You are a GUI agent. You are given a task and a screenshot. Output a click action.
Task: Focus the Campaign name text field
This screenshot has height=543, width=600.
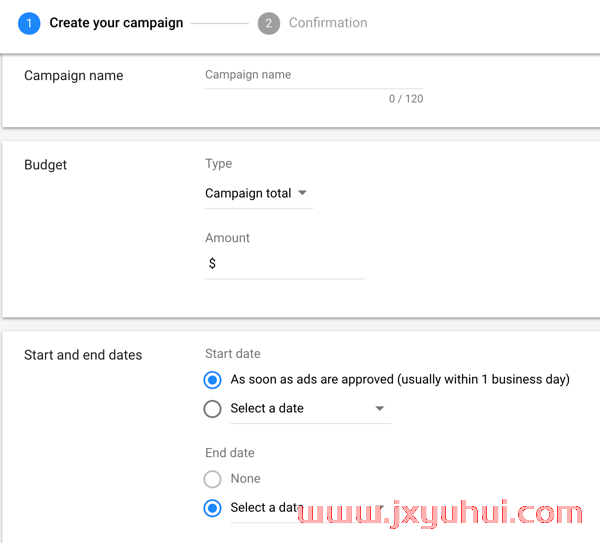coord(314,75)
